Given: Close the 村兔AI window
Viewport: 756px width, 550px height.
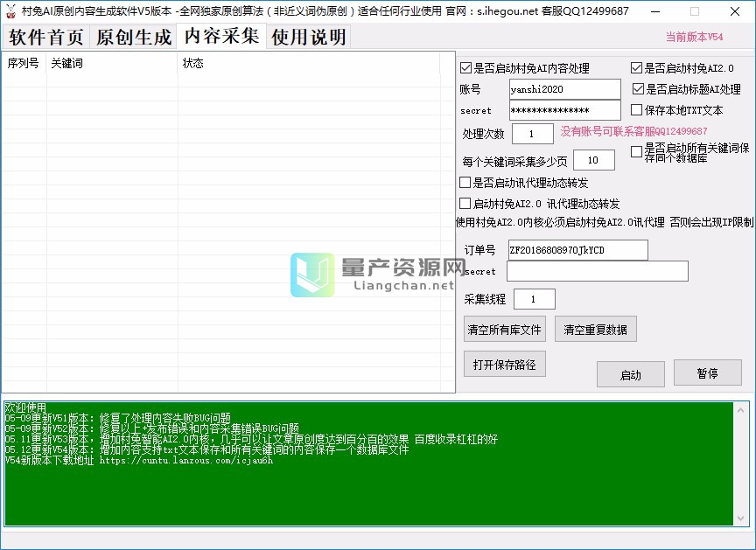Looking at the screenshot, I should [x=735, y=11].
